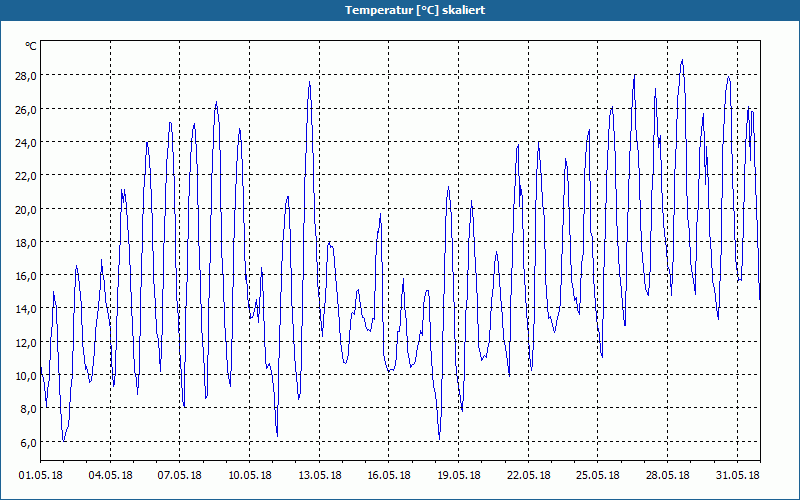Select the 28,0 y-axis label
Image resolution: width=800 pixels, height=500 pixels.
(x=26, y=76)
